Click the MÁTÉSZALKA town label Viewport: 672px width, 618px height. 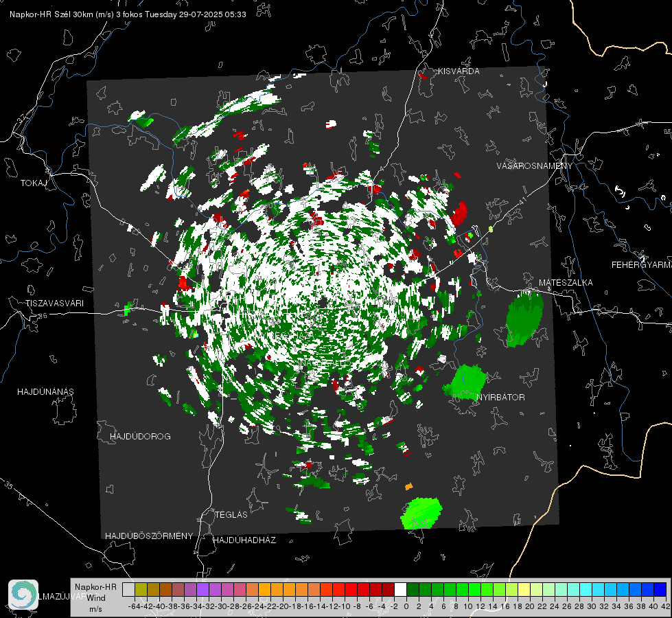(x=566, y=283)
